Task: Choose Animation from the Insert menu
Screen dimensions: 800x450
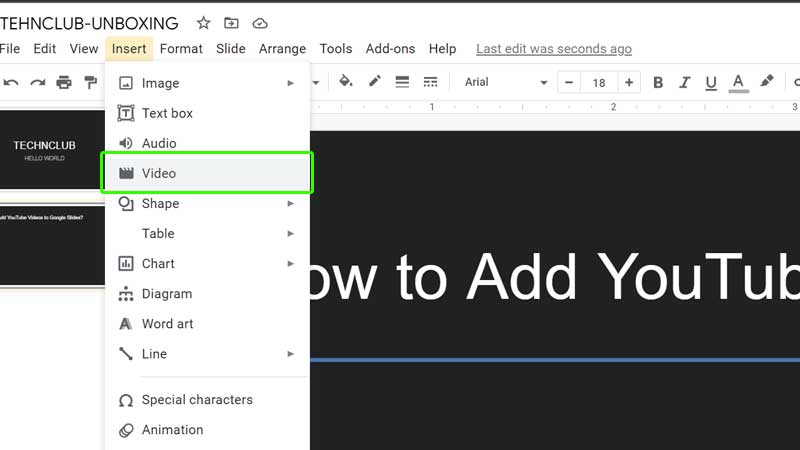Action: pyautogui.click(x=208, y=430)
